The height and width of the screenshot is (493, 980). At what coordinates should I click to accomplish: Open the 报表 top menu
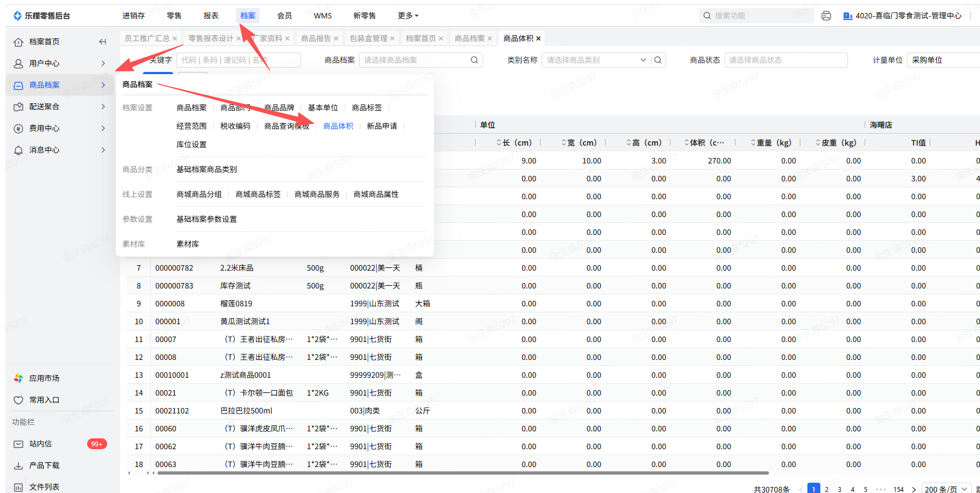[x=211, y=16]
